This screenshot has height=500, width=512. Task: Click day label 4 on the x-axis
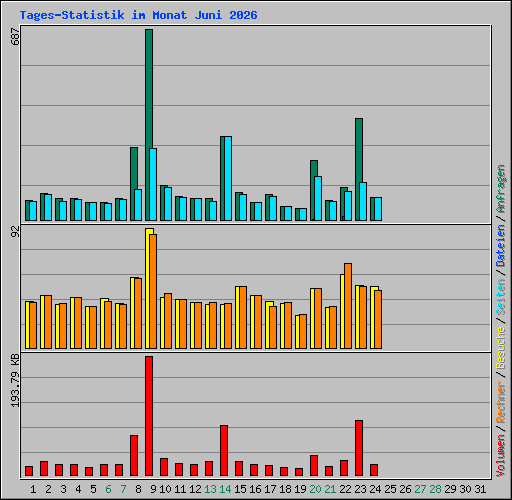click(x=78, y=489)
